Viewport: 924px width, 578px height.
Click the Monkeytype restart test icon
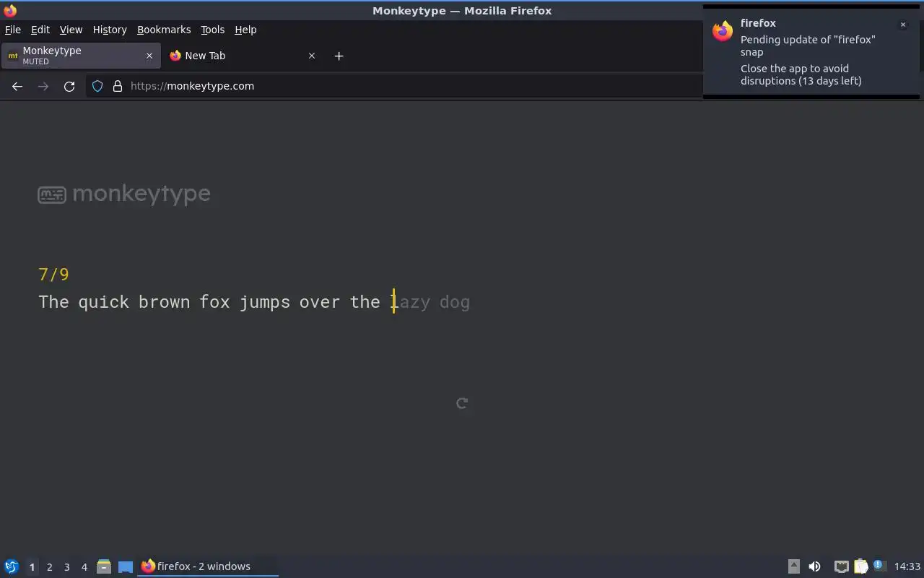point(462,403)
